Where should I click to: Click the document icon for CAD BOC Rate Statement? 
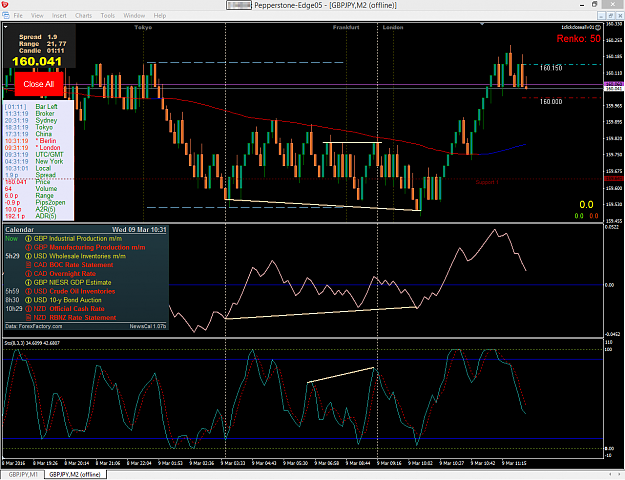[x=28, y=265]
